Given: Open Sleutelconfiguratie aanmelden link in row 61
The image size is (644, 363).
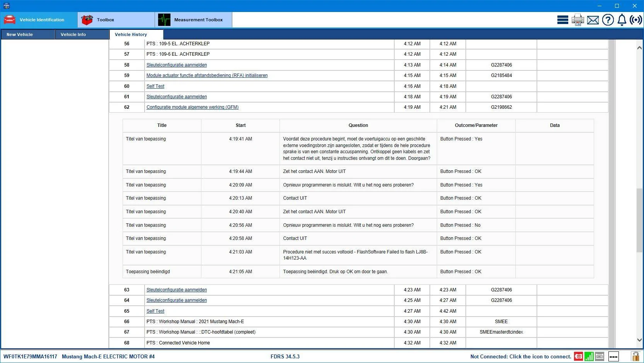Looking at the screenshot, I should (177, 97).
